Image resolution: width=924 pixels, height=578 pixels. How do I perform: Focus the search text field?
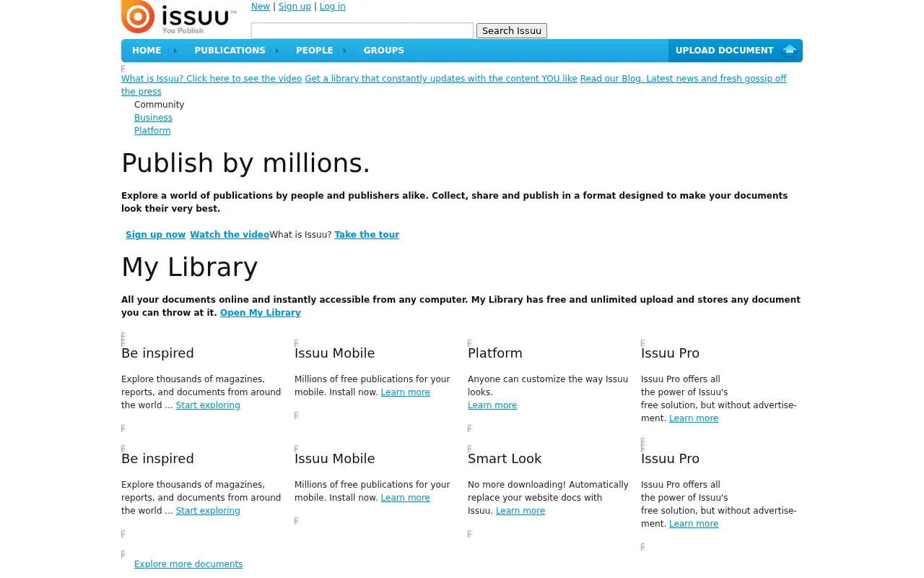(362, 30)
